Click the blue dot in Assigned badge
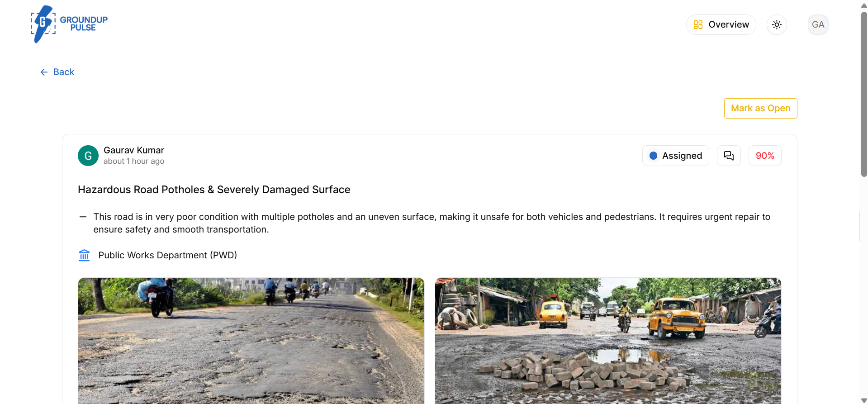 pos(653,156)
